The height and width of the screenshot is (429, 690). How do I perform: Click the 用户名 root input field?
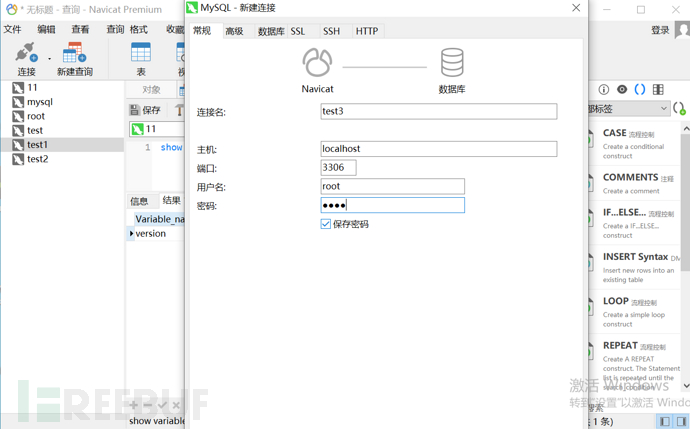[393, 187]
